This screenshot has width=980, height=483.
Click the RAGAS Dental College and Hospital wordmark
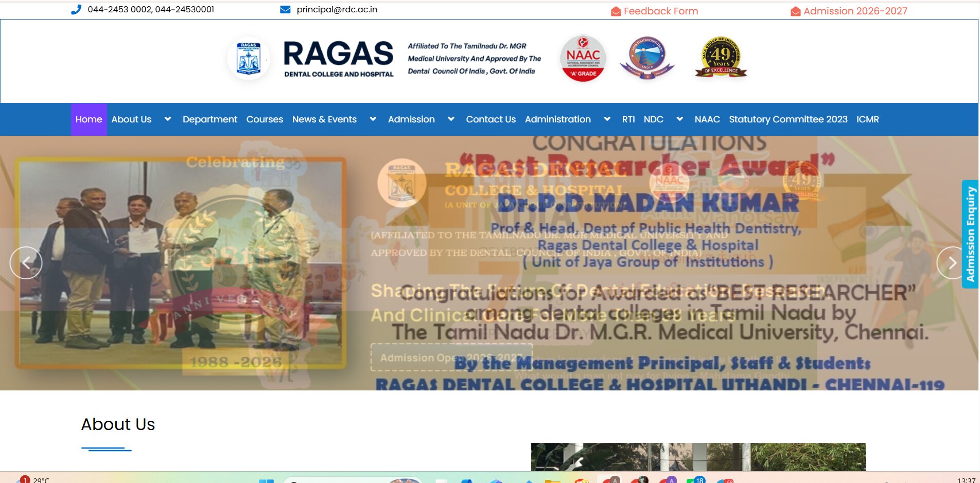tap(339, 59)
